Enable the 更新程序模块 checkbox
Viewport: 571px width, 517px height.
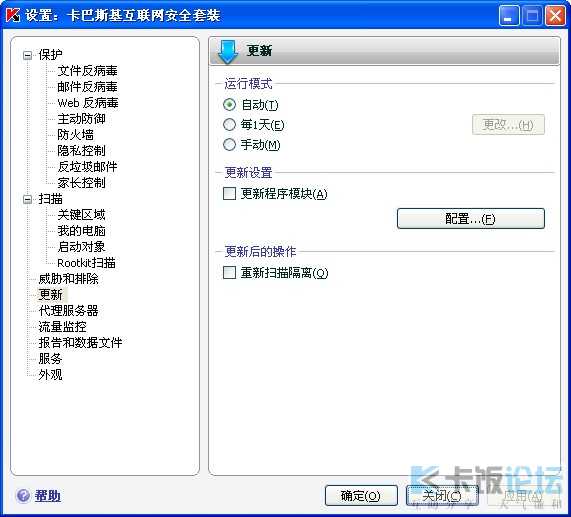[229, 194]
